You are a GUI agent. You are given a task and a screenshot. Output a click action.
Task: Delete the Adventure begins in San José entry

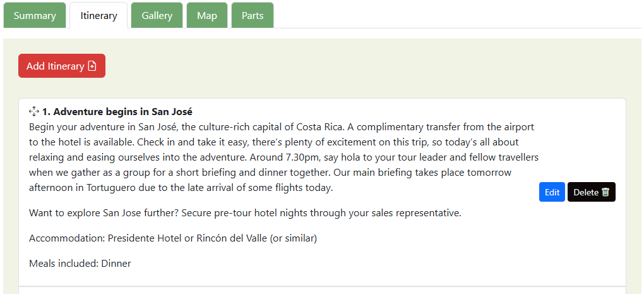pos(591,192)
